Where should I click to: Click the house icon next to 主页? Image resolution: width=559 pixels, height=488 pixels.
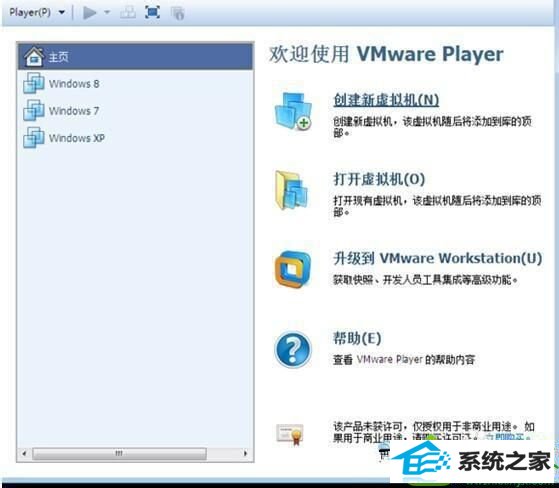pyautogui.click(x=34, y=56)
